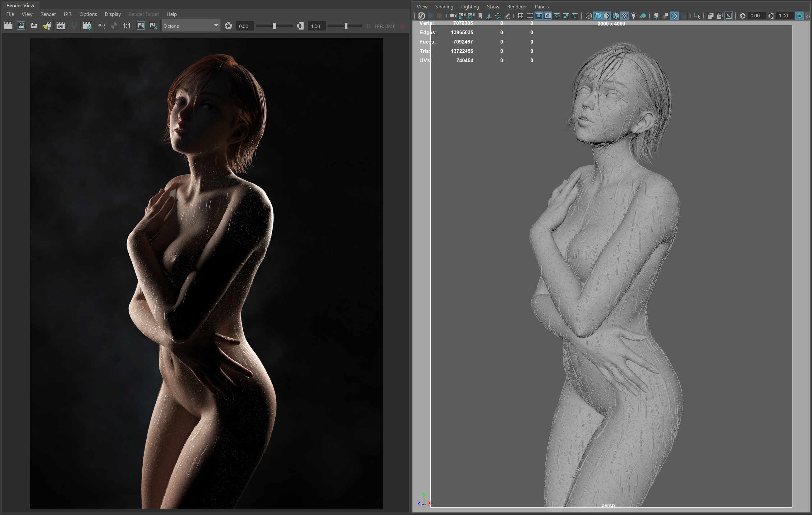Click Keep image icon in Render View
This screenshot has height=515, width=812.
coord(141,26)
